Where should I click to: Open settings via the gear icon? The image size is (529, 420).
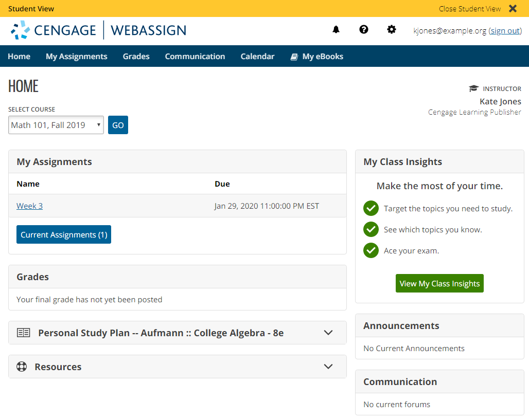[x=392, y=30]
